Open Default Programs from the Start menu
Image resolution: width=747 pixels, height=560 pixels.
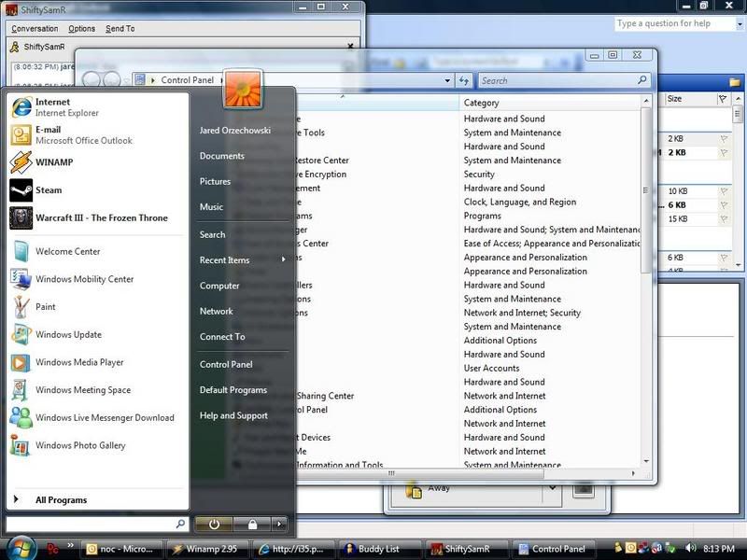[x=233, y=390]
